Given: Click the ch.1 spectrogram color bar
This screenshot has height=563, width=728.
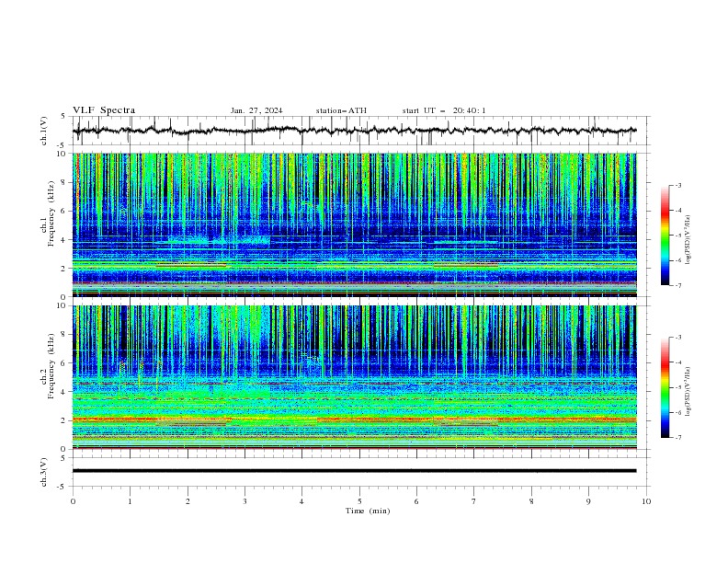Looking at the screenshot, I should (x=665, y=236).
